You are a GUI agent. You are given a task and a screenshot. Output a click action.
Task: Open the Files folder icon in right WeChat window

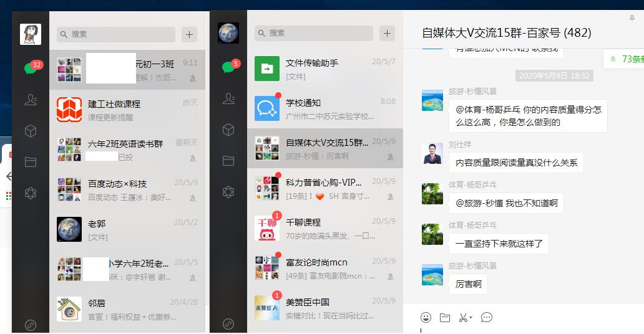pos(228,160)
